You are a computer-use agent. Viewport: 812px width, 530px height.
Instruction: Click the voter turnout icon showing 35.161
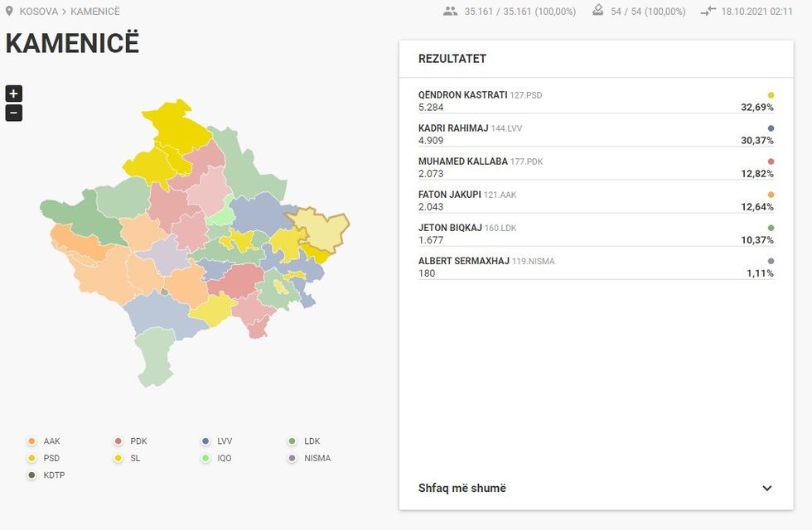click(449, 11)
